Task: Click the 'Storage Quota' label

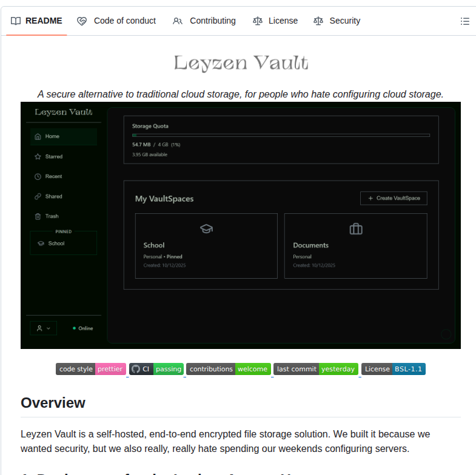Action: click(150, 126)
